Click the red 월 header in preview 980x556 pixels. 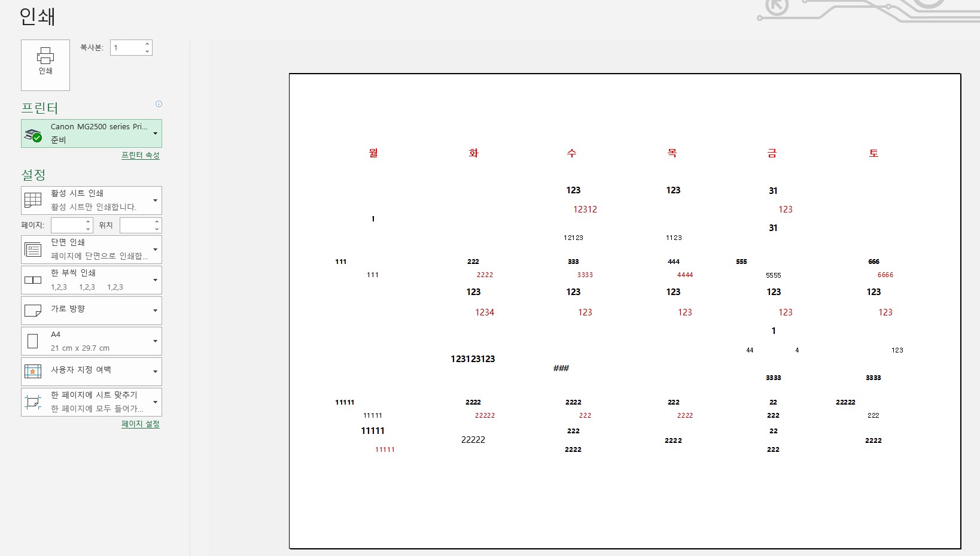coord(373,153)
